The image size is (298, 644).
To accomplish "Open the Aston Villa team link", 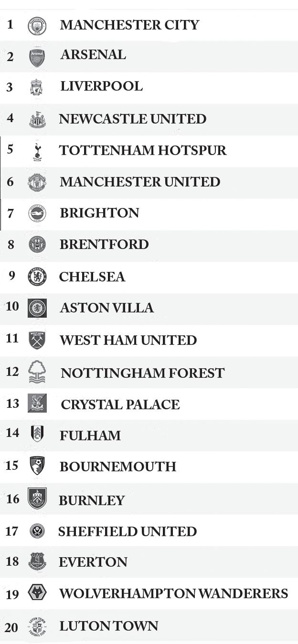I will pos(106,308).
